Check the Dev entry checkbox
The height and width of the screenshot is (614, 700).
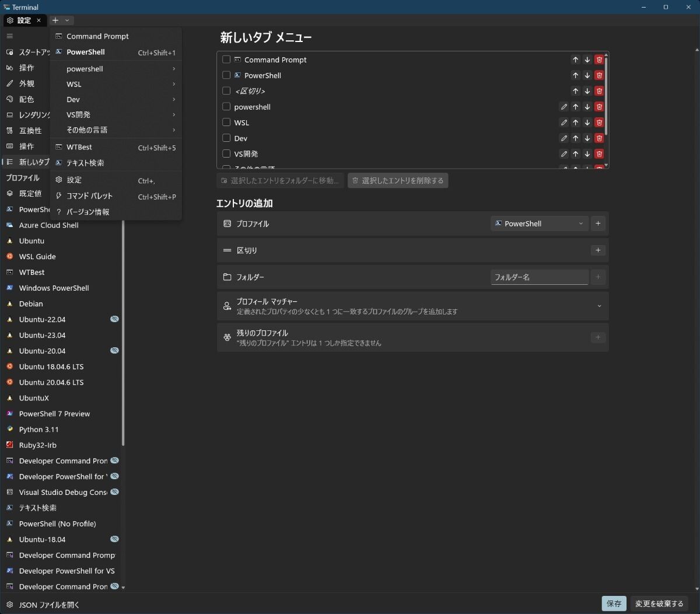pyautogui.click(x=226, y=138)
